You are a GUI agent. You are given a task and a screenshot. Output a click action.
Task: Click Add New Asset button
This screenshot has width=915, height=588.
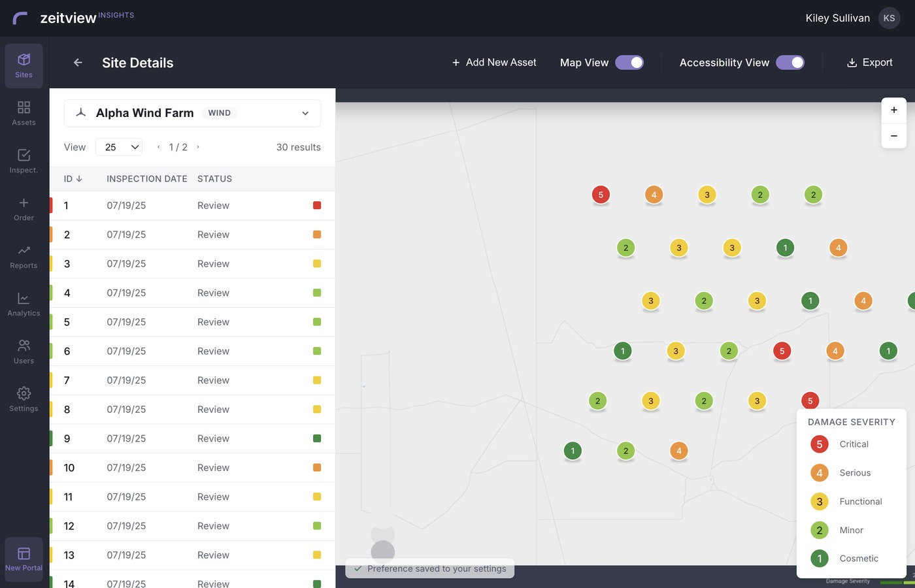pos(493,63)
